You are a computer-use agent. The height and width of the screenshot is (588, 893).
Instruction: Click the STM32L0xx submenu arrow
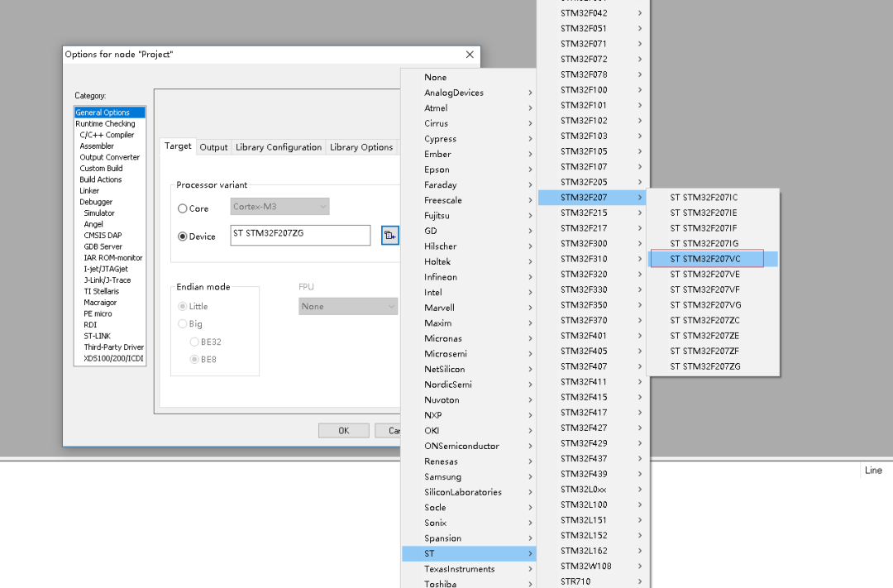pos(640,490)
